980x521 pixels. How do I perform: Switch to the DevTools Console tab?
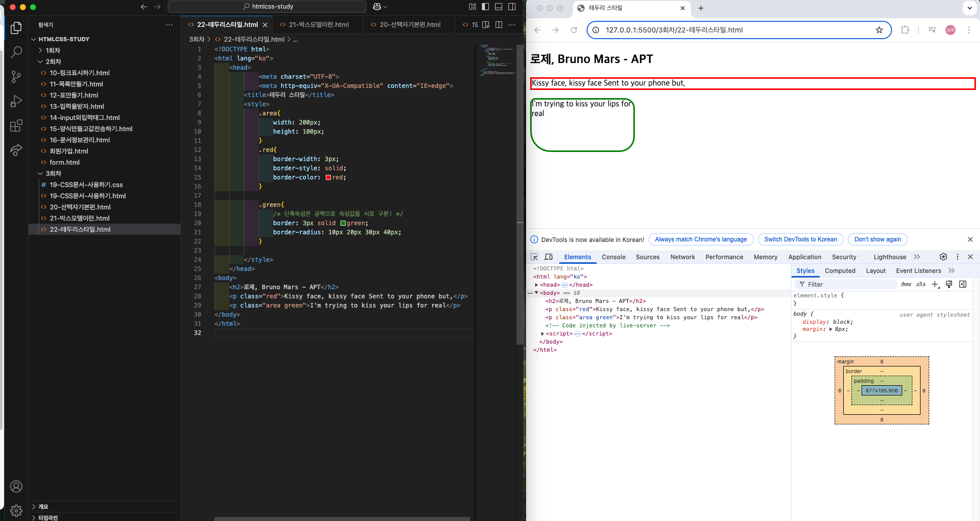pyautogui.click(x=614, y=257)
